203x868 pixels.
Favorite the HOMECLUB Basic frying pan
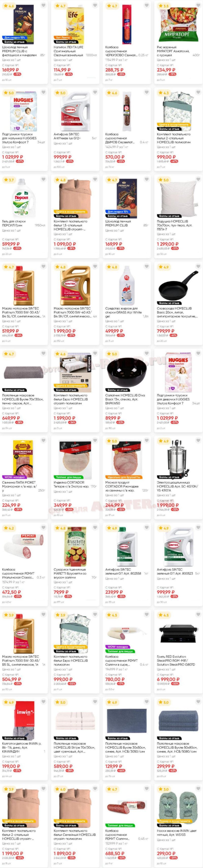click(198, 267)
